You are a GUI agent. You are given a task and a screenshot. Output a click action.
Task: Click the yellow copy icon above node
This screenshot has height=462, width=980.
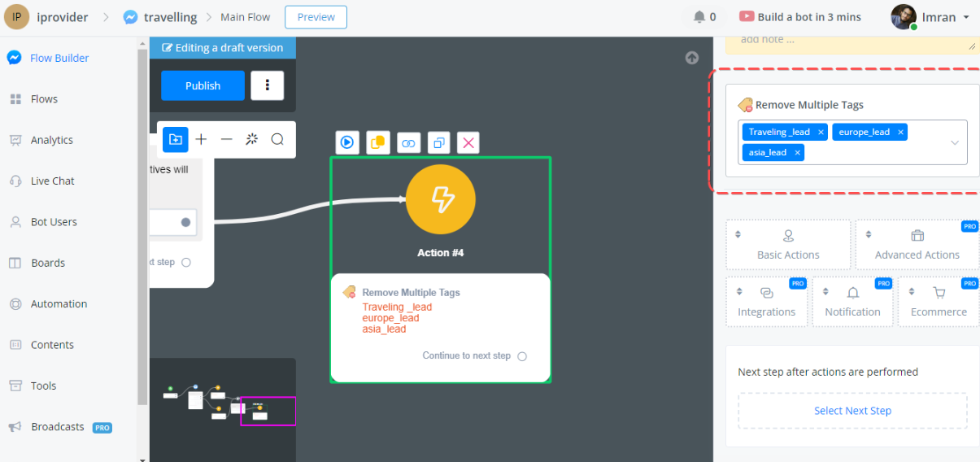point(377,142)
